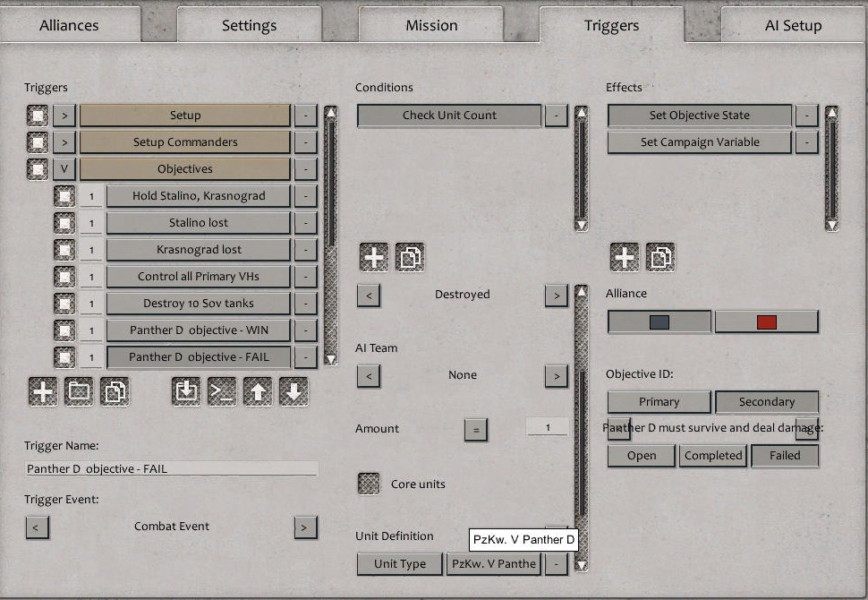Add a new effect with plus icon
The height and width of the screenshot is (600, 868).
pyautogui.click(x=625, y=257)
